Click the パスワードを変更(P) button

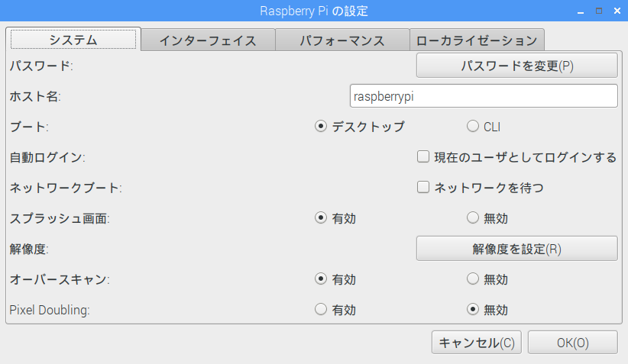pos(517,65)
